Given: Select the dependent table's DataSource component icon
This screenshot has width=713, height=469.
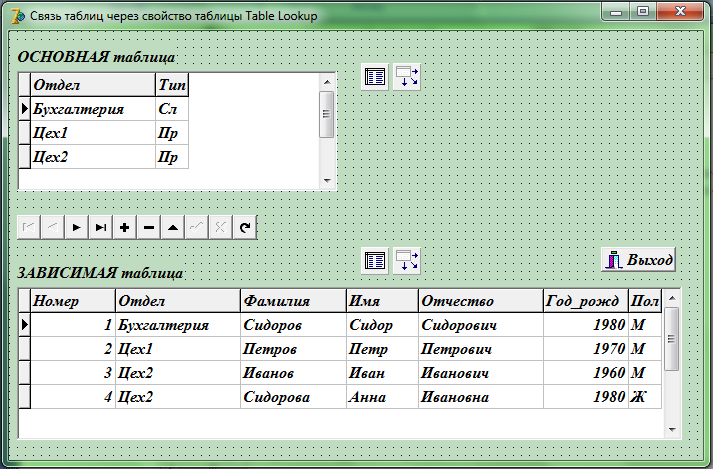Looking at the screenshot, I should tap(407, 261).
